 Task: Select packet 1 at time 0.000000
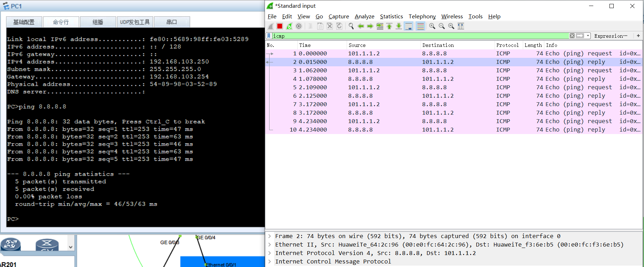coord(454,53)
